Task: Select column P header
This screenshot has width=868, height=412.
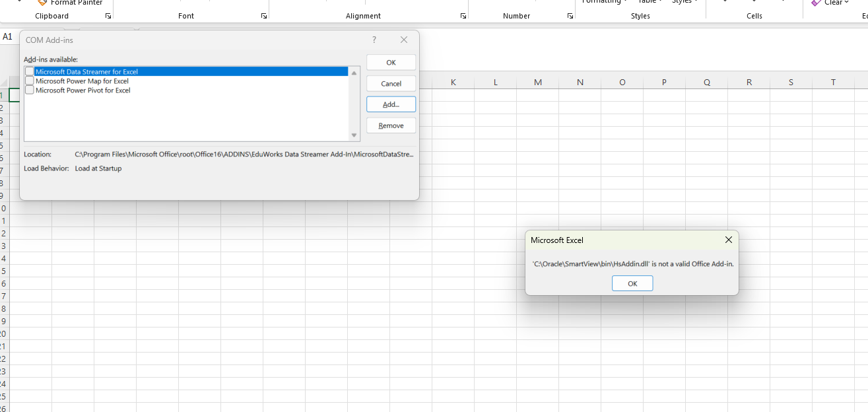Action: coord(665,82)
